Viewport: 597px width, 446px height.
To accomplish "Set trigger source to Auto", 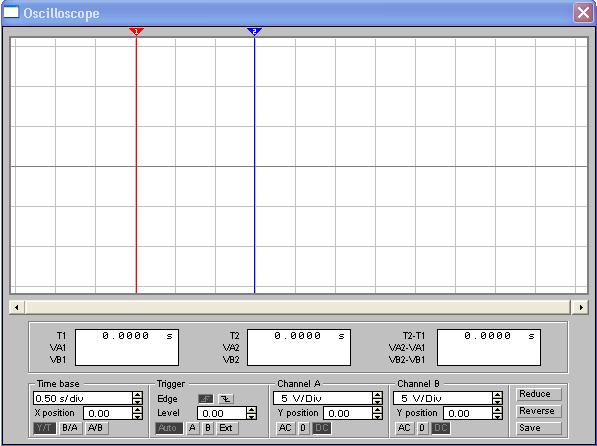I will tap(169, 428).
